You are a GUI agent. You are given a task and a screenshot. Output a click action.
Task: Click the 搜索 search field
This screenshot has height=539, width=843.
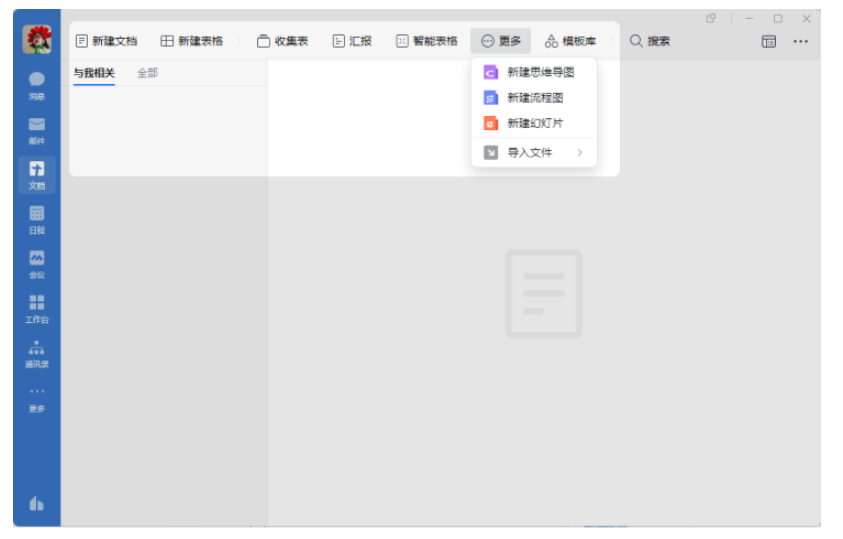tap(650, 41)
